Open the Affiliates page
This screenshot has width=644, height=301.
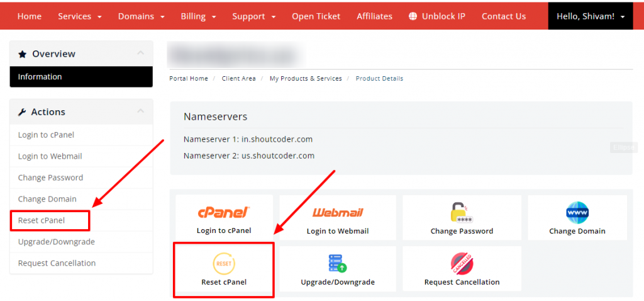pos(375,16)
